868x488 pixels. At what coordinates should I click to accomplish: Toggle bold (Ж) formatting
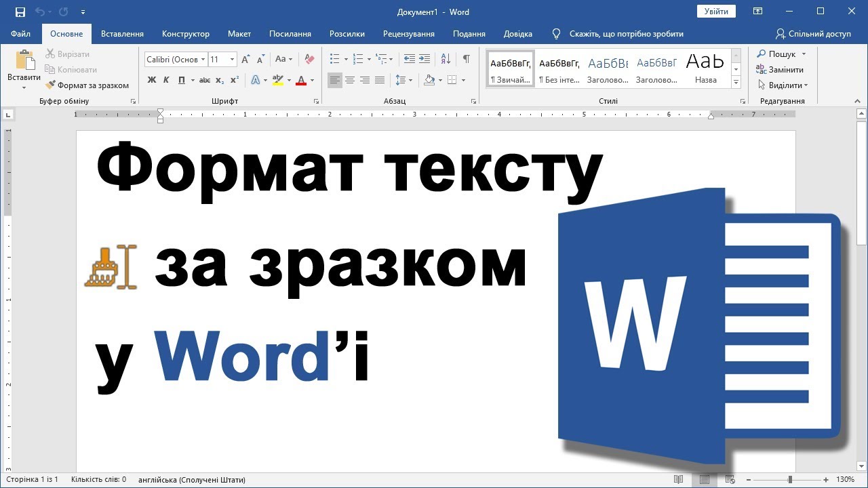[152, 80]
